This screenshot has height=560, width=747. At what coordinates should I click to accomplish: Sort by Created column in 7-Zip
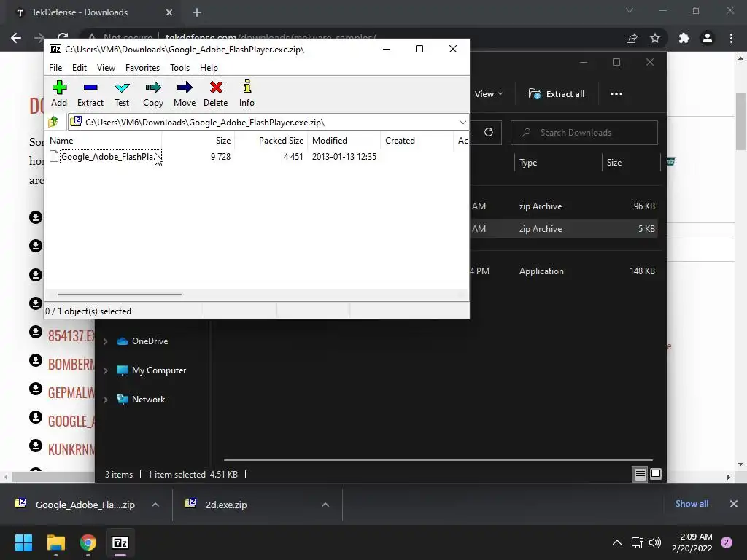[400, 141]
